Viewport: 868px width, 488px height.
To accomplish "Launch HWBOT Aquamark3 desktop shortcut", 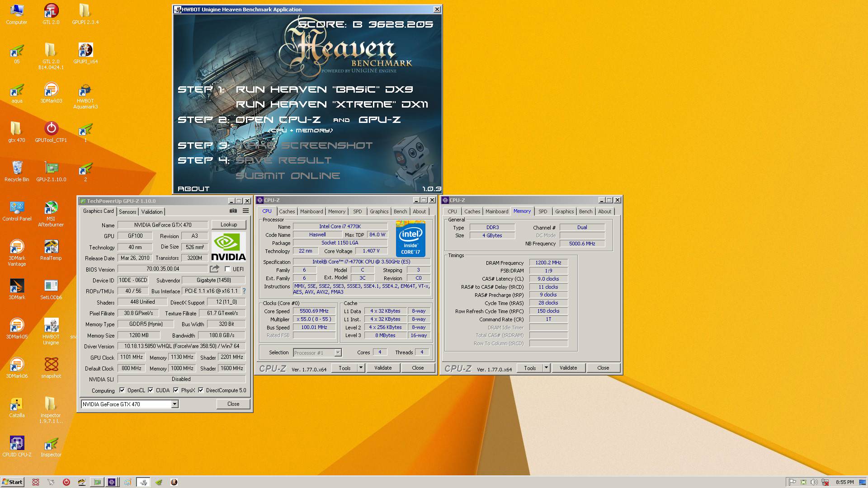I will pyautogui.click(x=85, y=95).
